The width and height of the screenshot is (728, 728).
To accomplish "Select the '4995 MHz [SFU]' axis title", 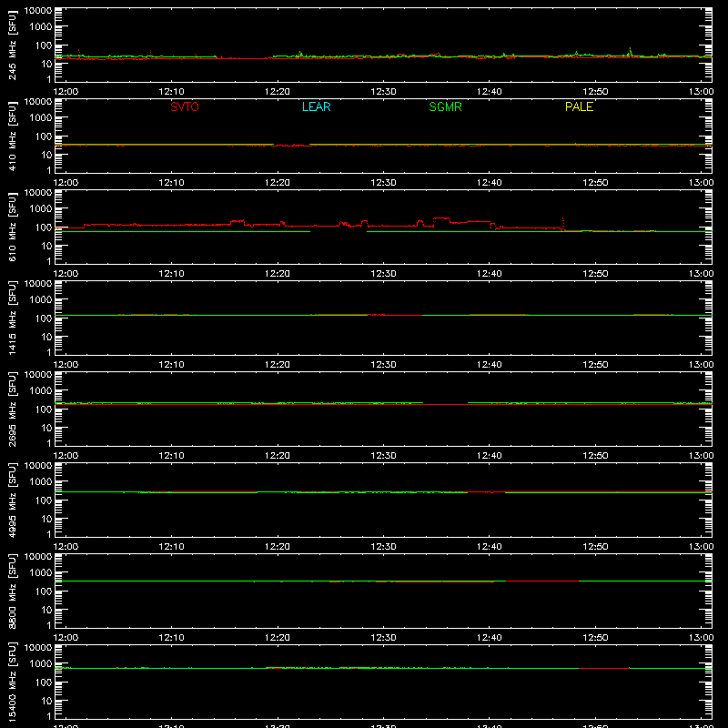I will (x=13, y=500).
